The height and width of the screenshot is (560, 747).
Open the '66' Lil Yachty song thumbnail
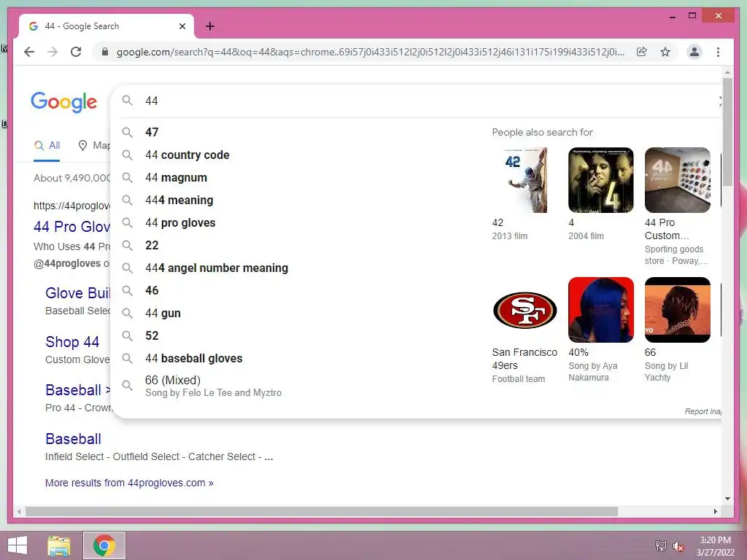678,310
